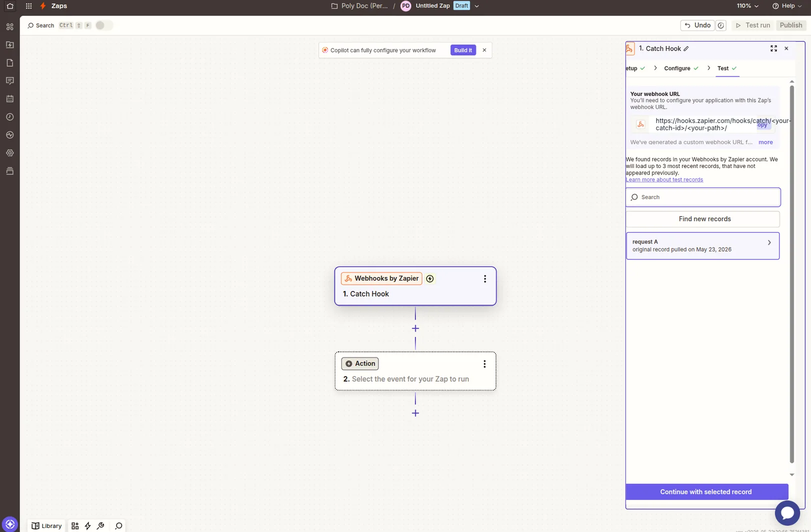Open the activity pulse sidebar icon
811x532 pixels.
[x=9, y=135]
